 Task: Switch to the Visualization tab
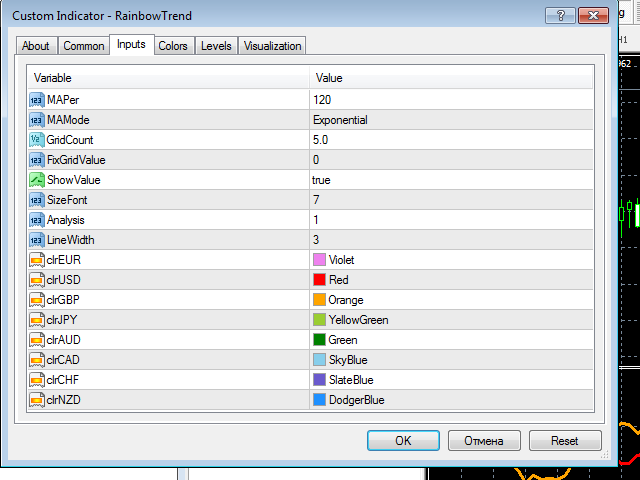point(272,46)
